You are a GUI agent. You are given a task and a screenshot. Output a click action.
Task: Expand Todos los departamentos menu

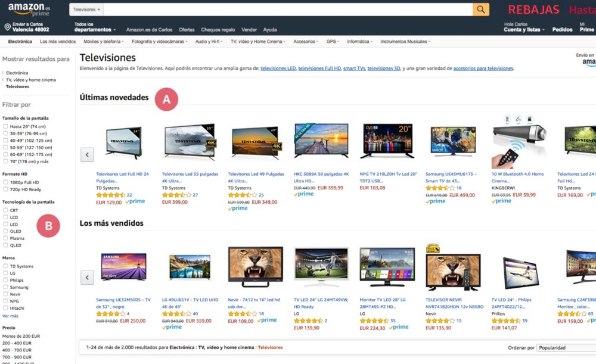coord(95,27)
